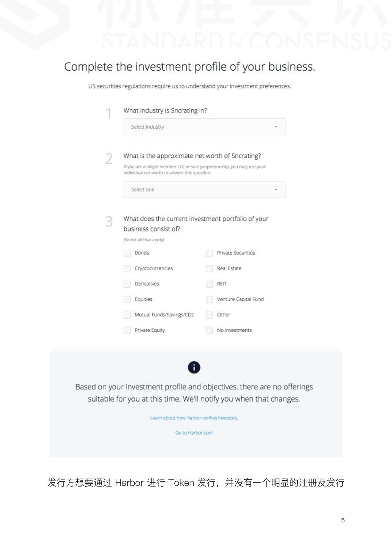Click the page heading about investment profile

coord(189,67)
